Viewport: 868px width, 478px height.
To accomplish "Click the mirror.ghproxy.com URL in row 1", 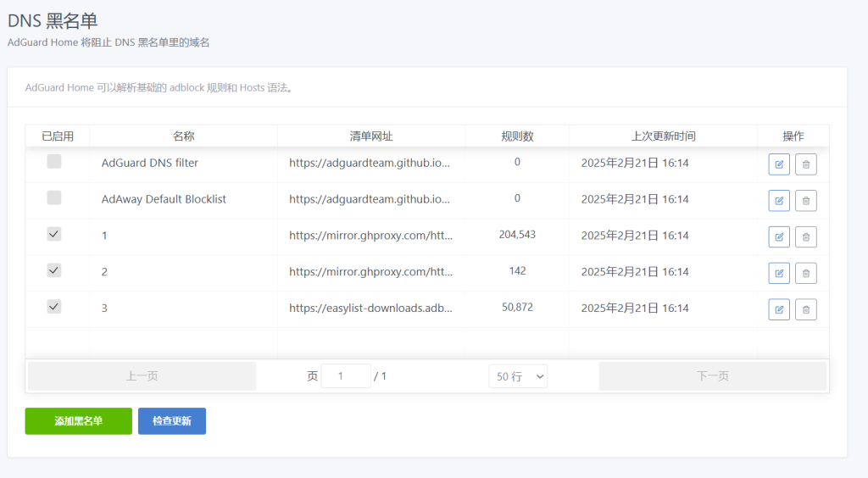I will (371, 236).
